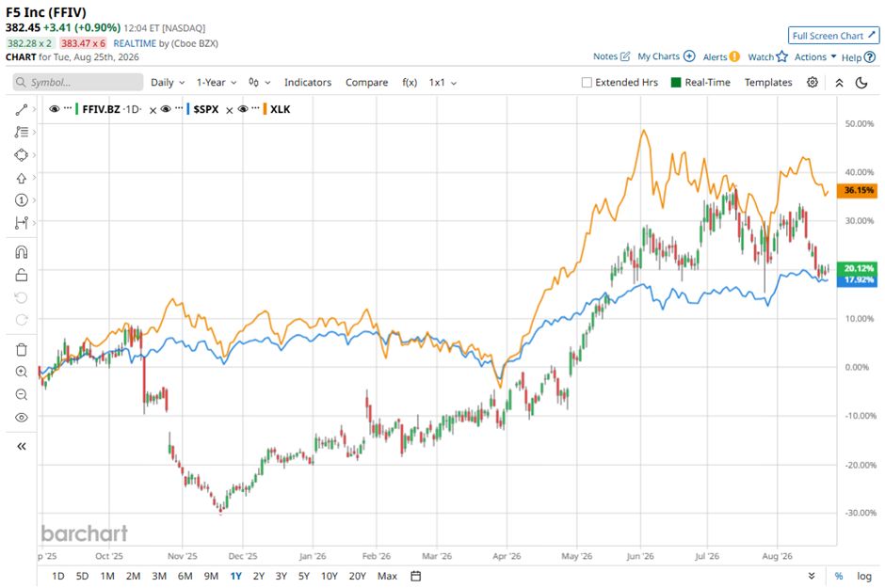
Task: Delete drawings with trash icon
Action: pyautogui.click(x=22, y=350)
